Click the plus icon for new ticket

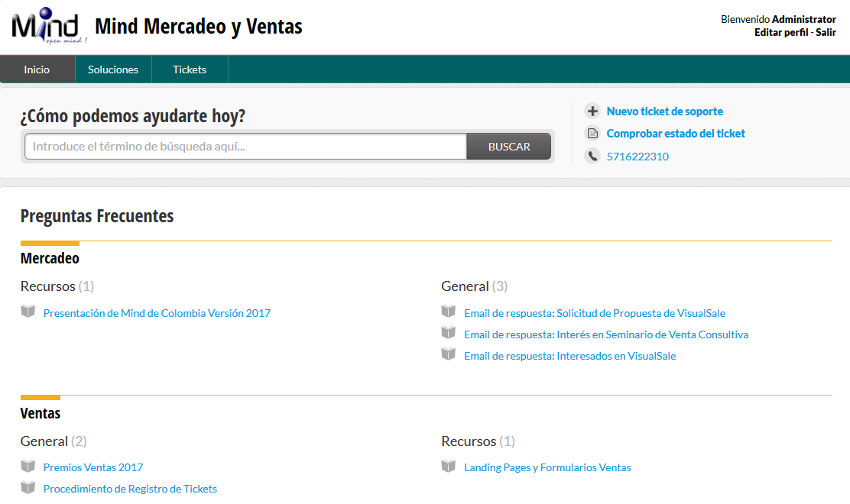click(592, 111)
